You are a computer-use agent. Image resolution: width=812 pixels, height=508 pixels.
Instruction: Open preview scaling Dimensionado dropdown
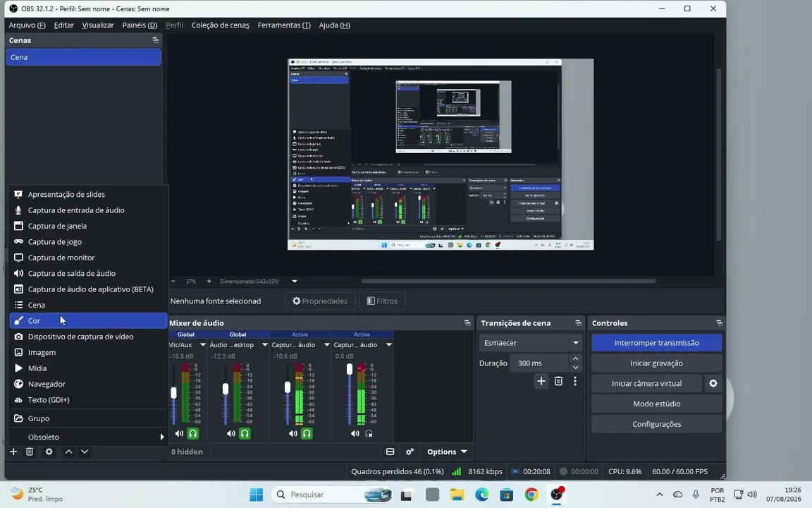pos(294,282)
